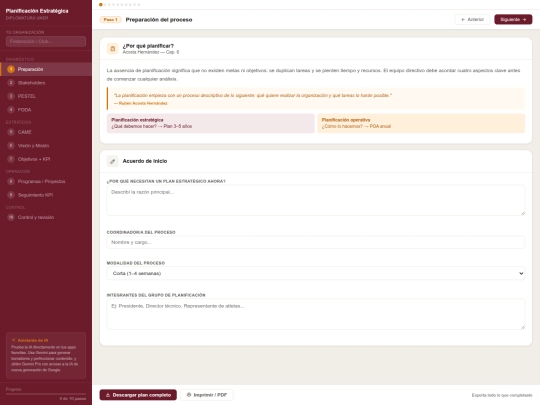Open Objetivos + KPI step

[x=46, y=159]
